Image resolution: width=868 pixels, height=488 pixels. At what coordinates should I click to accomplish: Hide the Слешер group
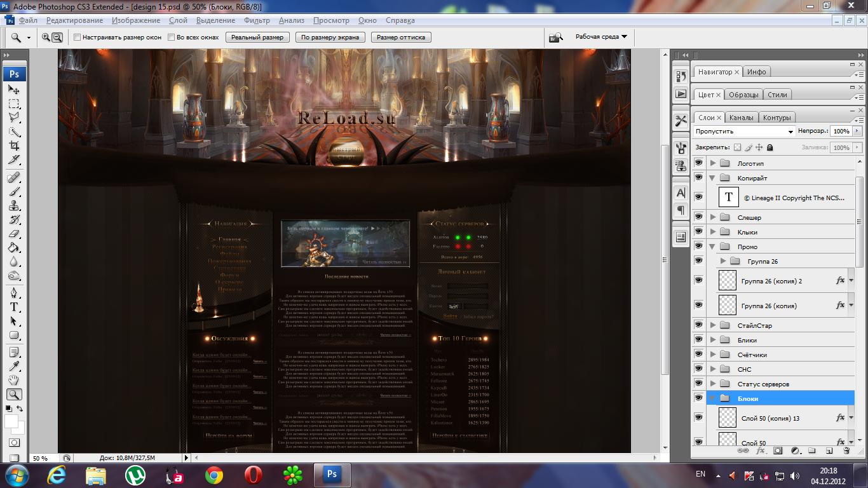[x=699, y=217]
